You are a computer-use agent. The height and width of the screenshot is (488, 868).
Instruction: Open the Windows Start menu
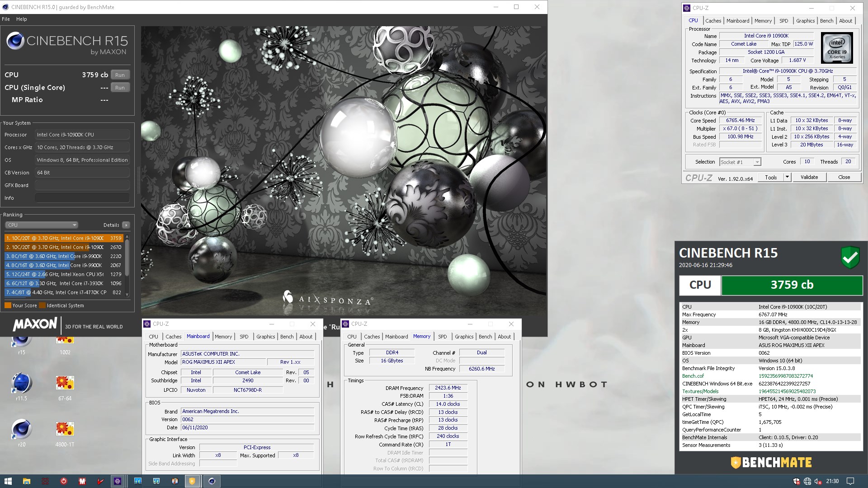coord(8,481)
